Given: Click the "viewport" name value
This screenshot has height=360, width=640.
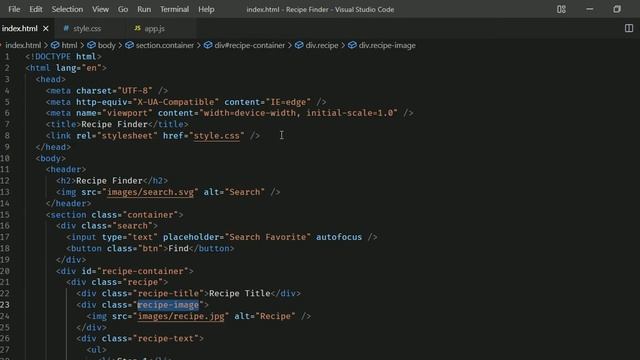Looking at the screenshot, I should pos(127,113).
